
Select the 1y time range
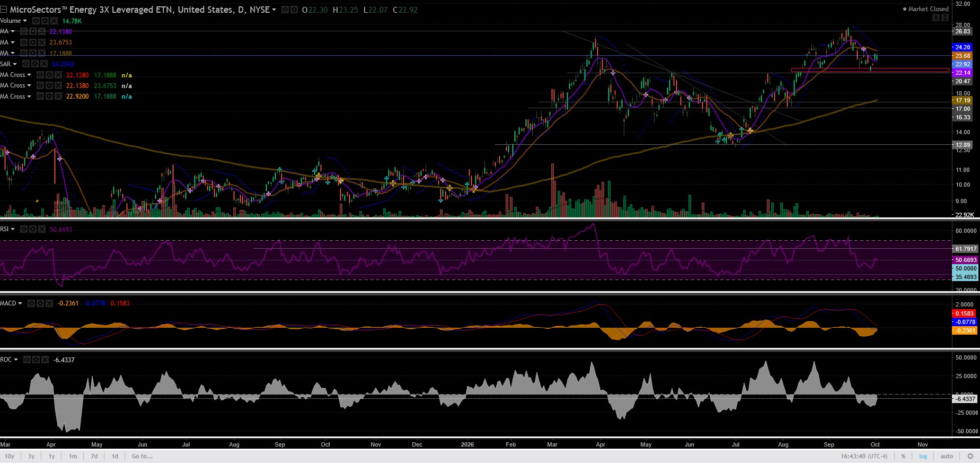[51, 456]
